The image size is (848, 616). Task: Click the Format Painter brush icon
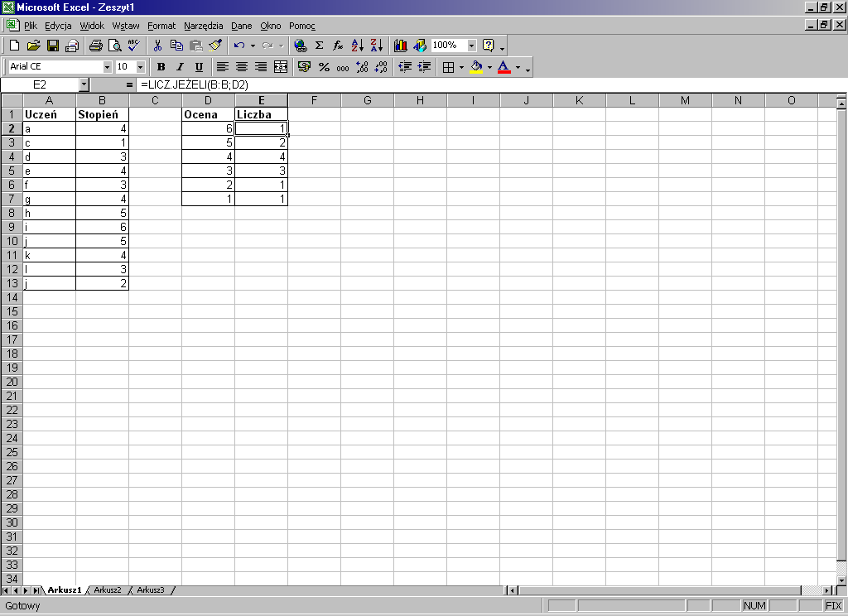pos(215,46)
